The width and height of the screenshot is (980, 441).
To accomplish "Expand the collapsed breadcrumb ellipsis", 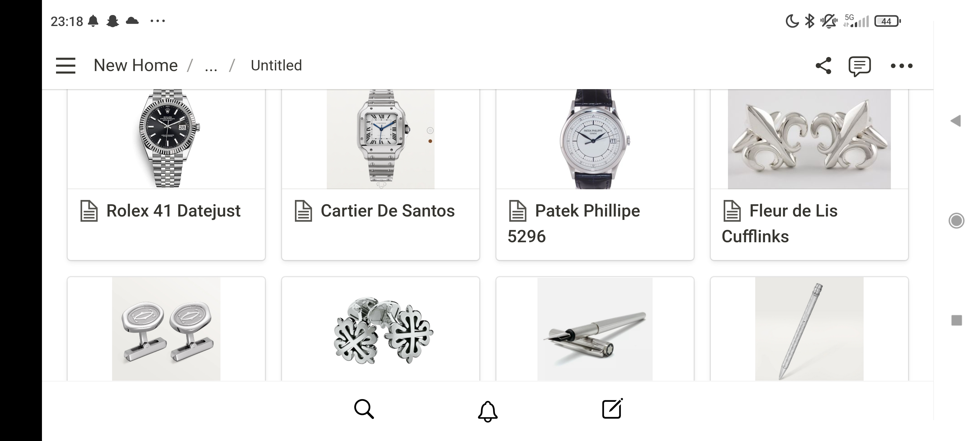I will pyautogui.click(x=211, y=66).
